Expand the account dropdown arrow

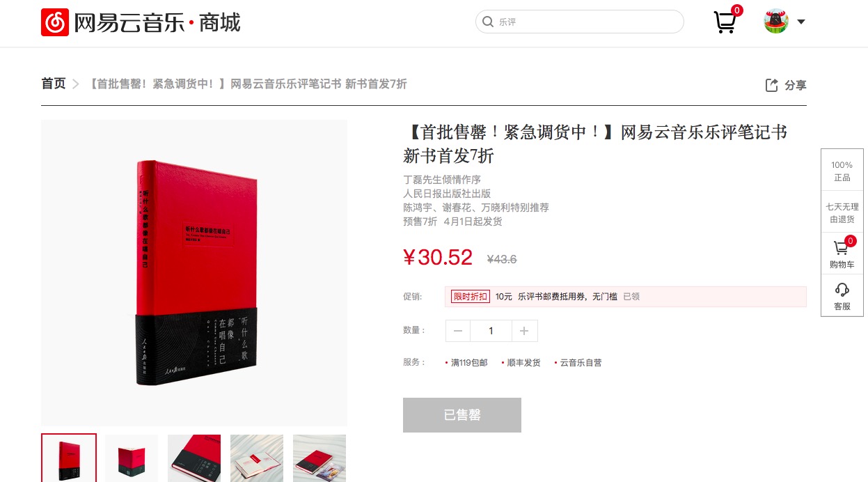pos(801,22)
